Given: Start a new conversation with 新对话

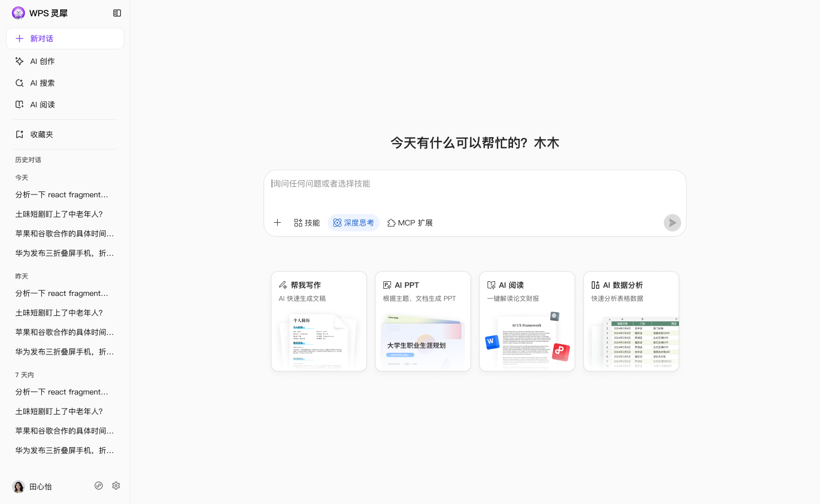Looking at the screenshot, I should 65,38.
